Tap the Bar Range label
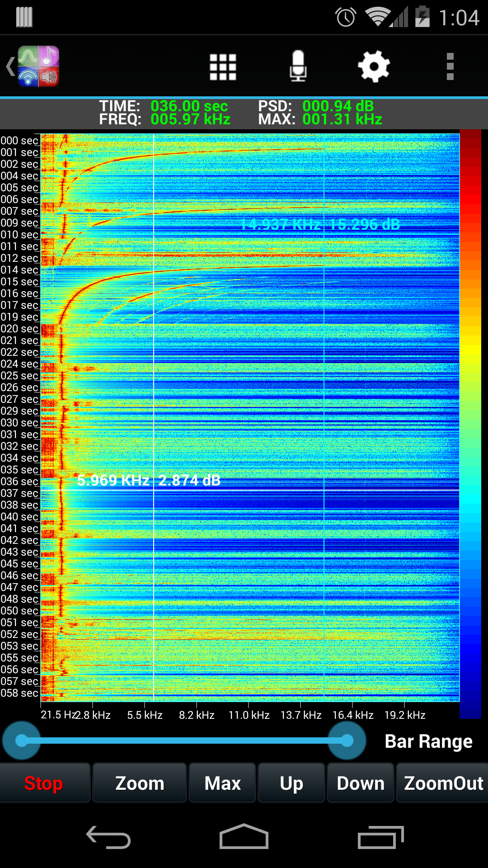Screen dimensions: 488x868 [429, 741]
